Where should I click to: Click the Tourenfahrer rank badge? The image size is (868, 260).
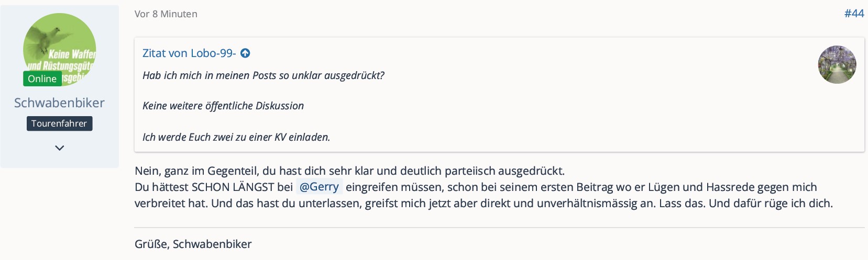point(59,124)
